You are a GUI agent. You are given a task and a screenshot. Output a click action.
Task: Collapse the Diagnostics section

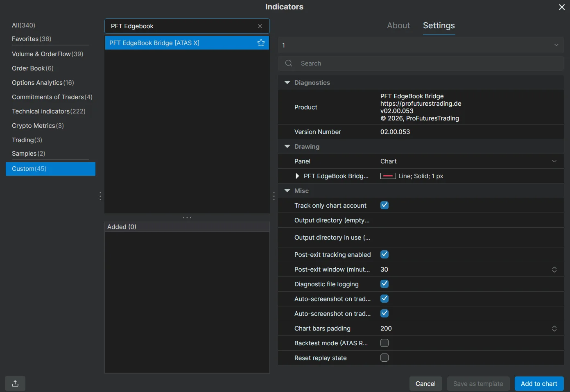[287, 82]
